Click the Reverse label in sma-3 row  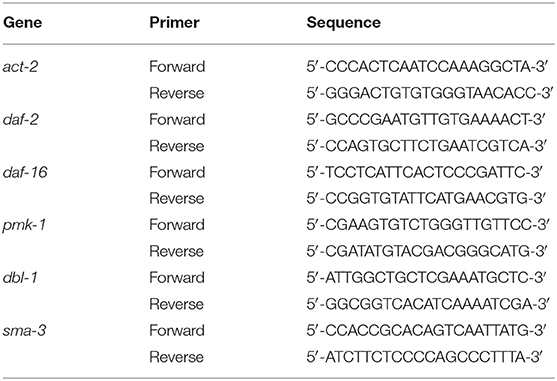[177, 357]
